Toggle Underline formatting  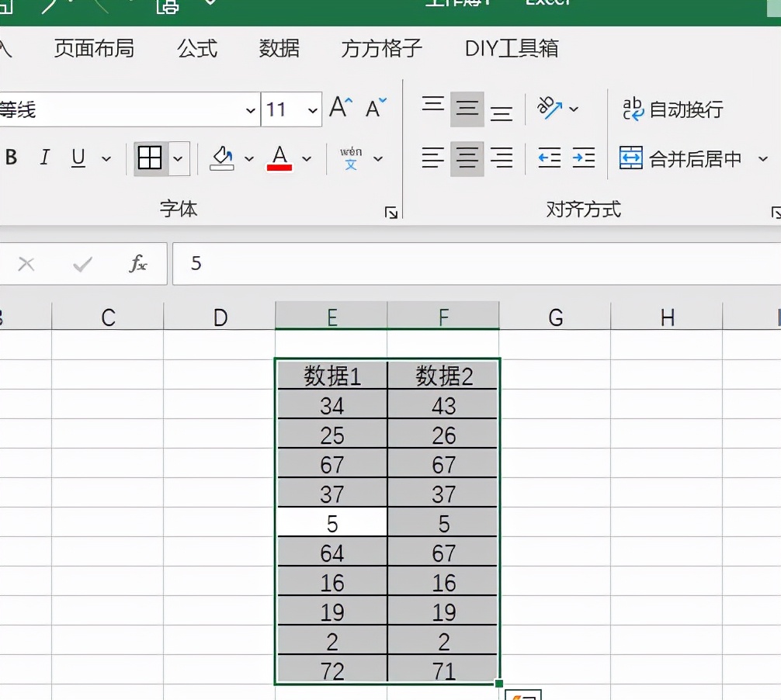click(78, 158)
